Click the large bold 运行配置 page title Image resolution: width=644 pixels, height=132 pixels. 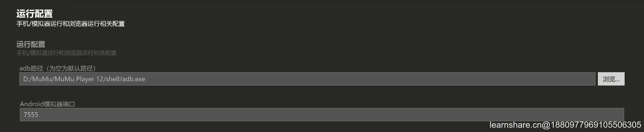click(x=34, y=14)
